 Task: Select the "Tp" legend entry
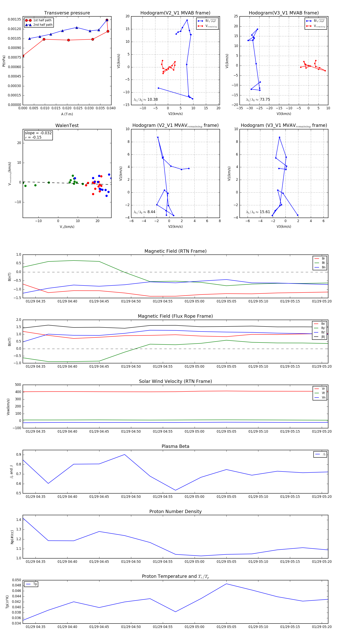[x=31, y=584]
